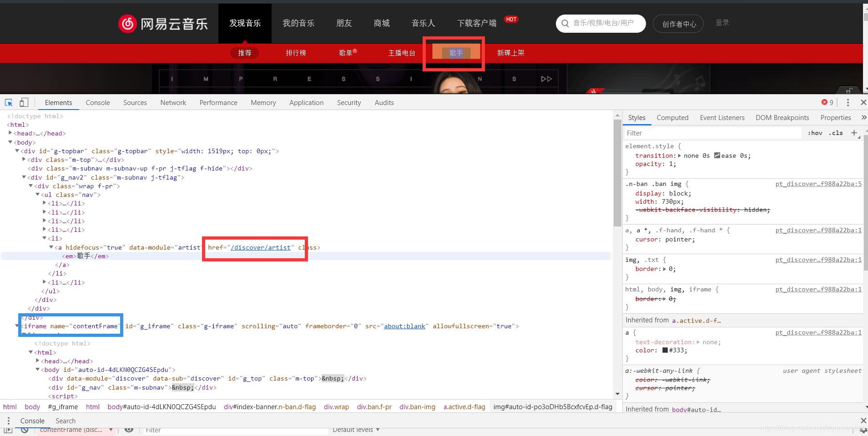Click the NetEase Cloud Music logo
Viewport: 868px width, 436px height.
click(x=163, y=24)
